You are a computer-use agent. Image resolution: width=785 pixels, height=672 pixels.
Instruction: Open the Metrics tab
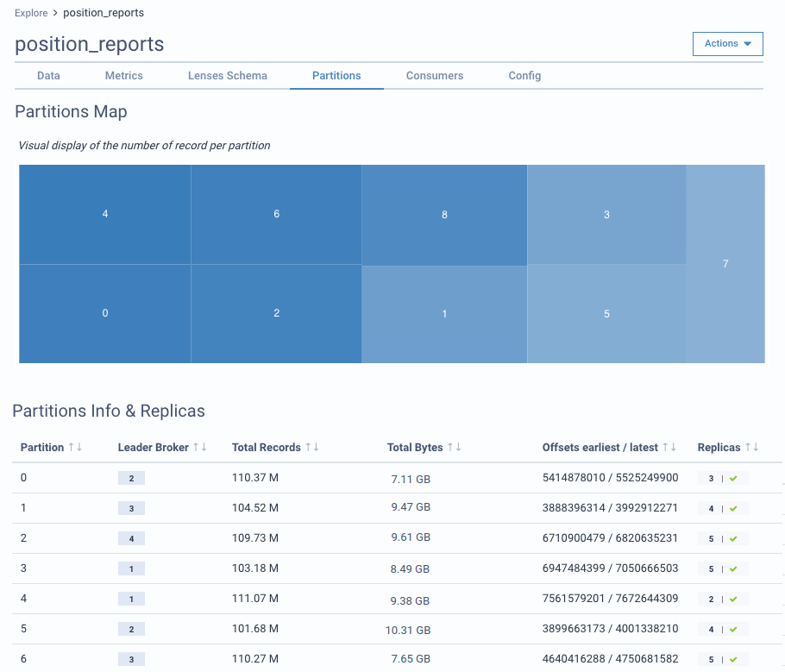(x=123, y=76)
